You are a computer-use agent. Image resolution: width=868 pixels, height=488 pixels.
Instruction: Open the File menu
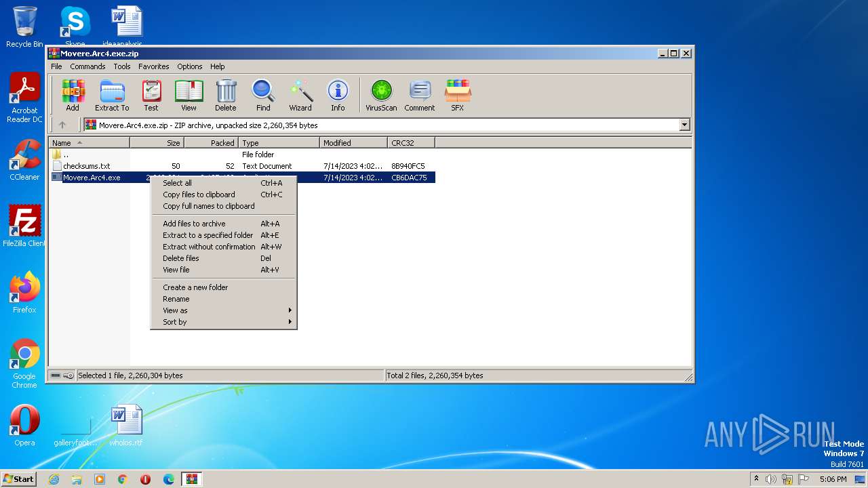pyautogui.click(x=56, y=66)
